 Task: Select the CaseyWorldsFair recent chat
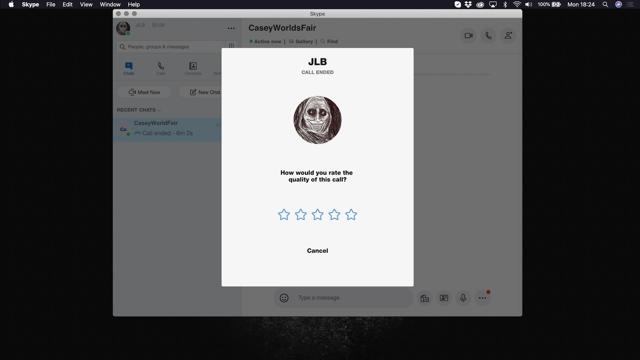pos(167,129)
